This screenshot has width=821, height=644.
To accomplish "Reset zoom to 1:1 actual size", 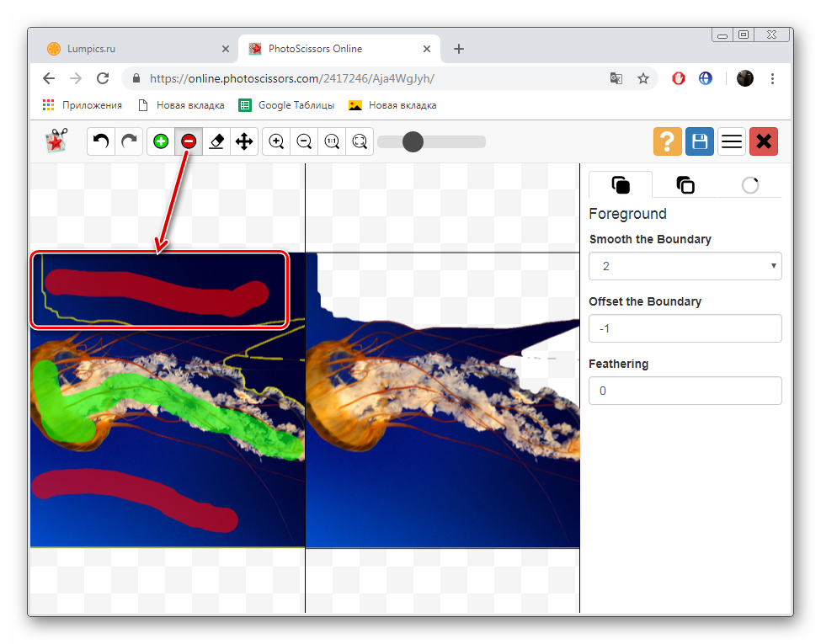I will [x=332, y=141].
